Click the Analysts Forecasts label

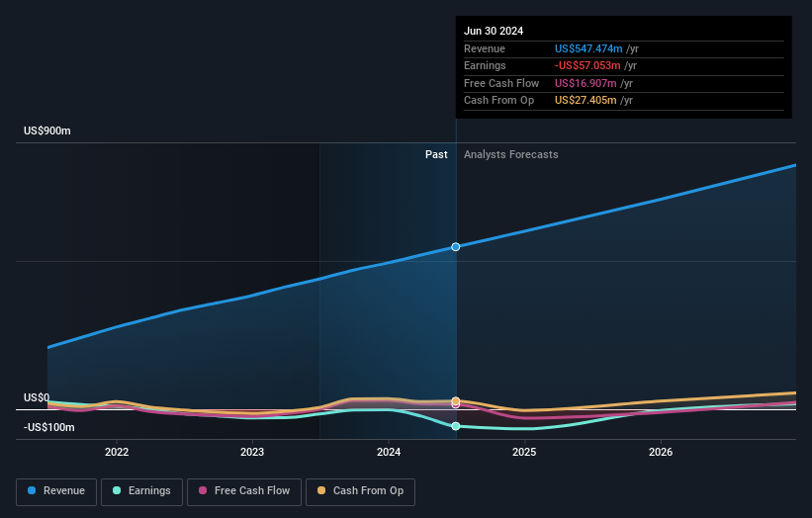(x=511, y=155)
